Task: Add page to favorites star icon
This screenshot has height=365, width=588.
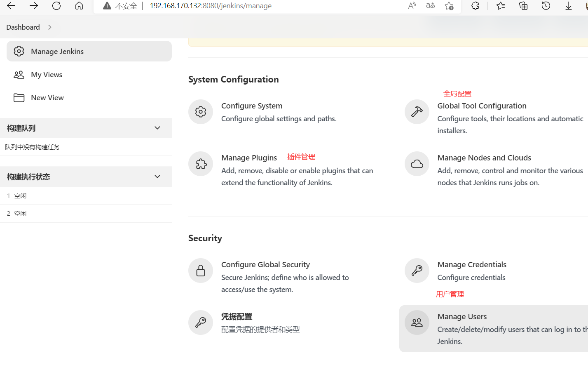Action: coord(449,6)
